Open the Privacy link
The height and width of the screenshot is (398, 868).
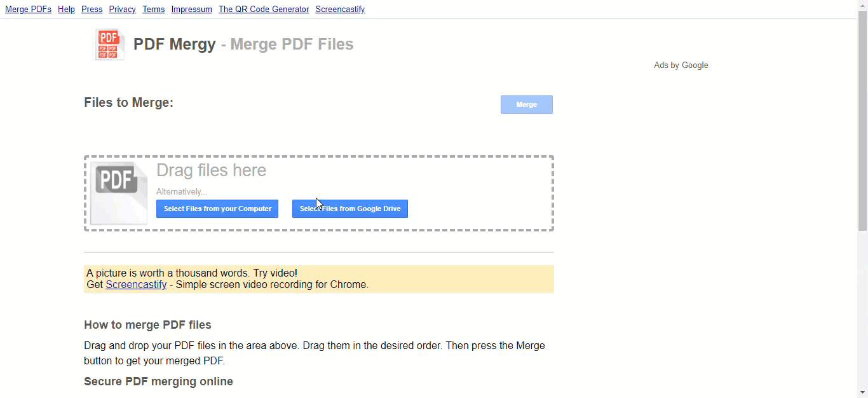pyautogui.click(x=122, y=9)
